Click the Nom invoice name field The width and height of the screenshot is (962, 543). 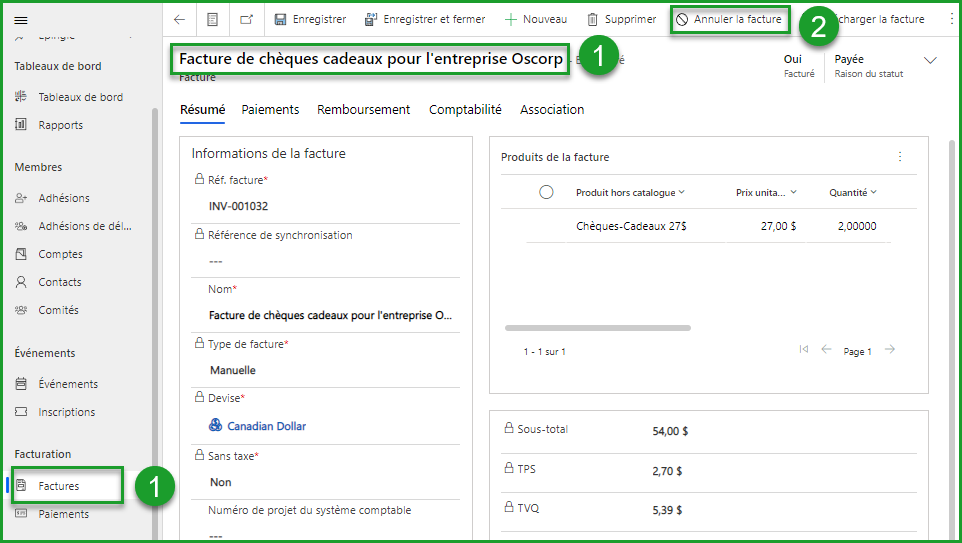[330, 315]
